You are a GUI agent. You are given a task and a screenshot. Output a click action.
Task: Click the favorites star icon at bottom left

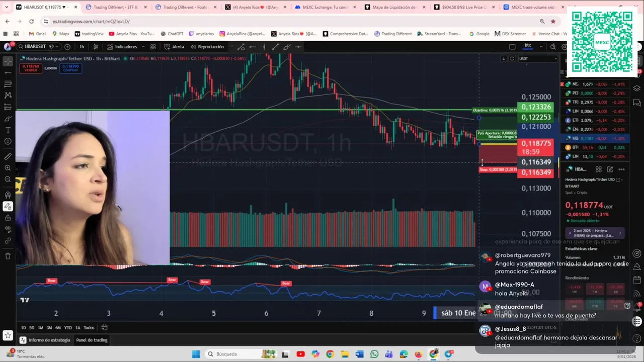point(8,335)
